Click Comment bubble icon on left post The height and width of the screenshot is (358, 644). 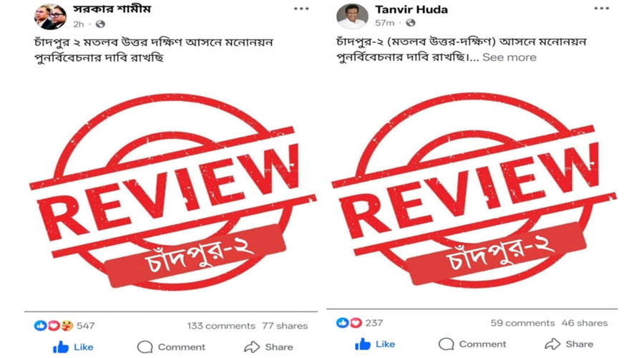pos(145,347)
